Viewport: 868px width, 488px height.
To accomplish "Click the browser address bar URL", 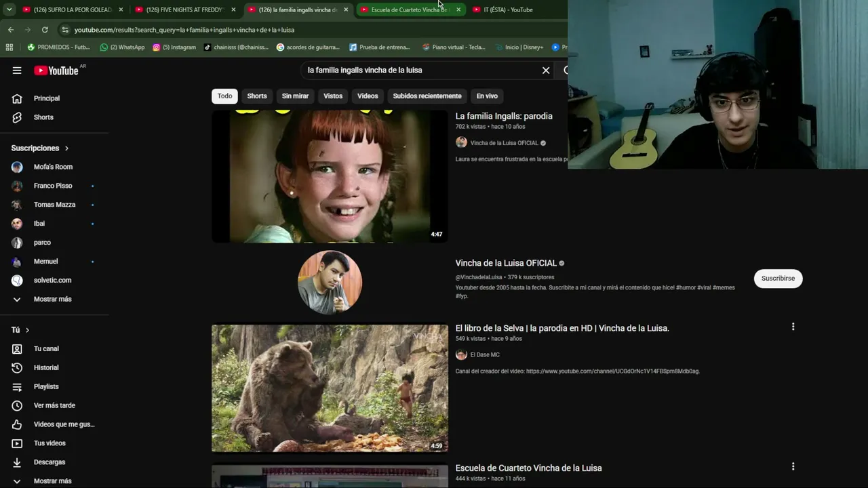I will click(x=184, y=30).
